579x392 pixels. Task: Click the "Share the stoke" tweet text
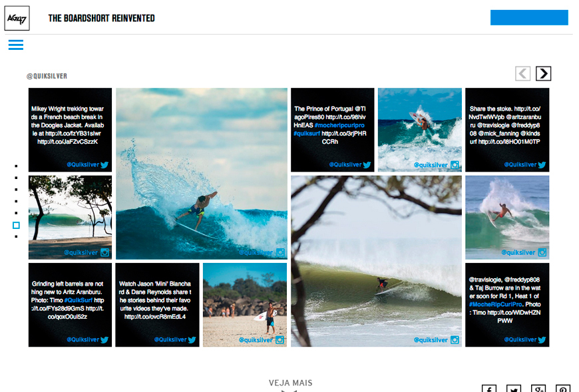pyautogui.click(x=504, y=126)
